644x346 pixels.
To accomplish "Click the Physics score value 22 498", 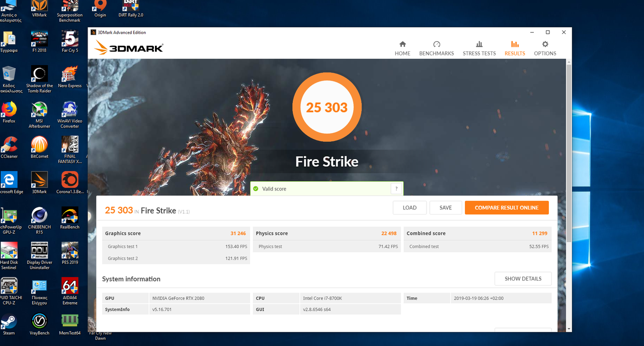I will coord(389,233).
